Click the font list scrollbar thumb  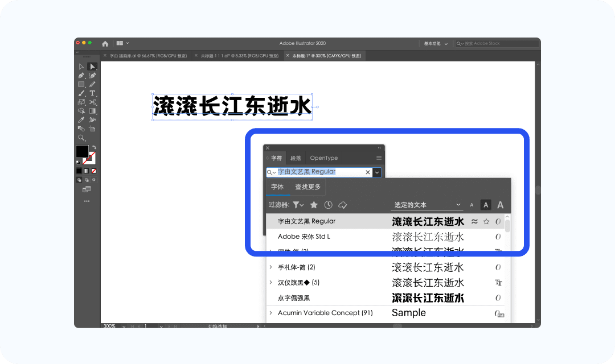[507, 226]
